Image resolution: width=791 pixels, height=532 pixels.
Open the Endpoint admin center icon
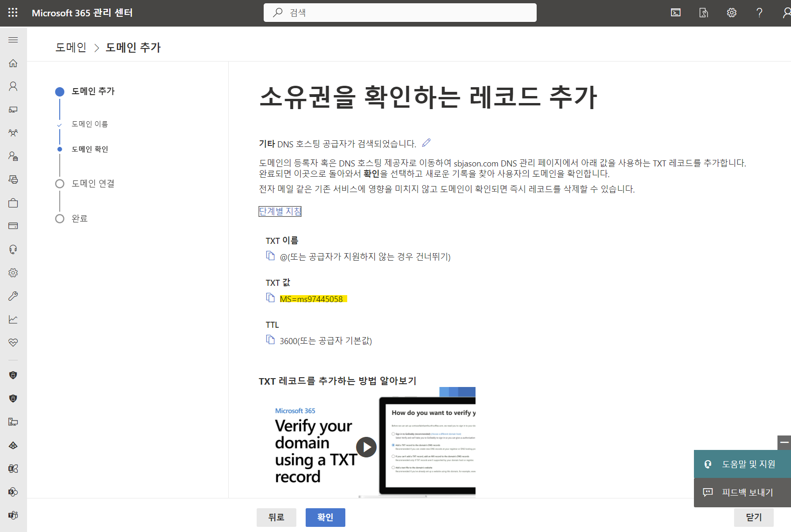click(x=13, y=422)
